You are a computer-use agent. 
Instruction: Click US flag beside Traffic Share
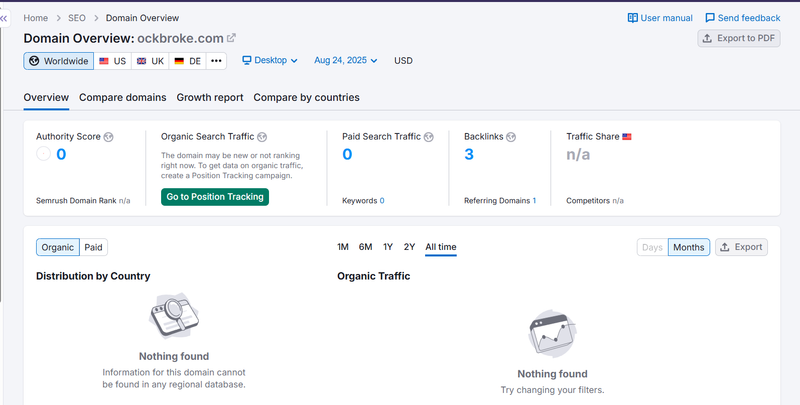(627, 137)
